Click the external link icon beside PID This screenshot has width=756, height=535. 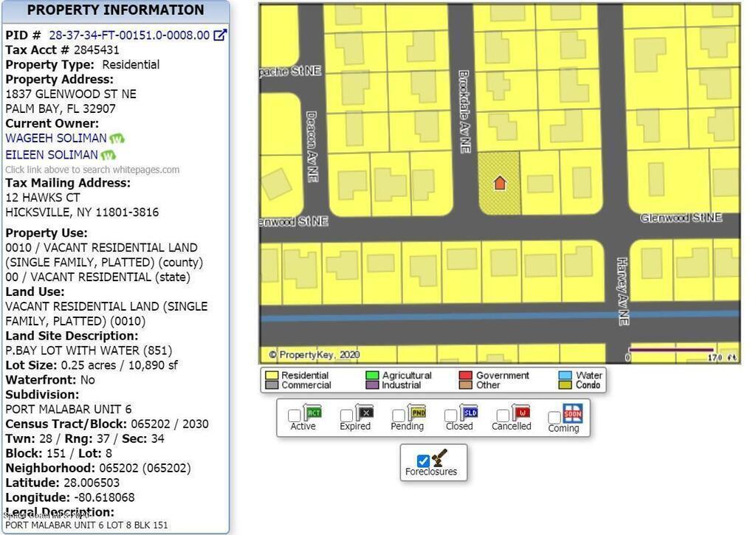click(x=220, y=35)
